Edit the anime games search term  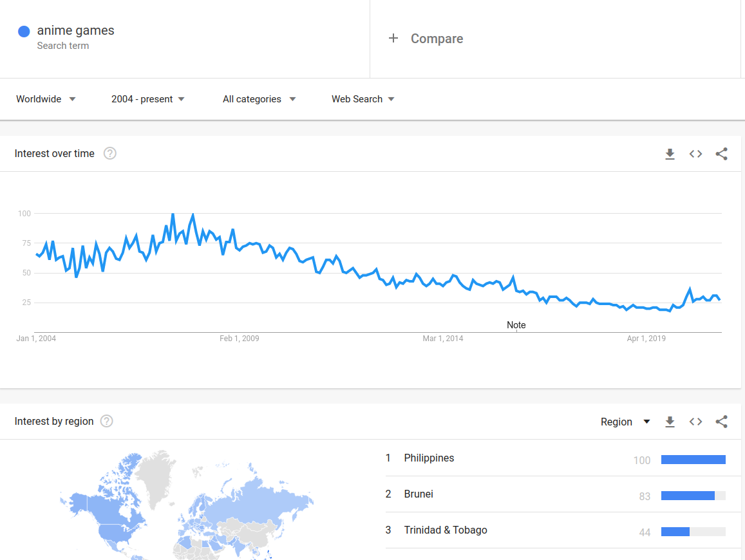point(75,31)
